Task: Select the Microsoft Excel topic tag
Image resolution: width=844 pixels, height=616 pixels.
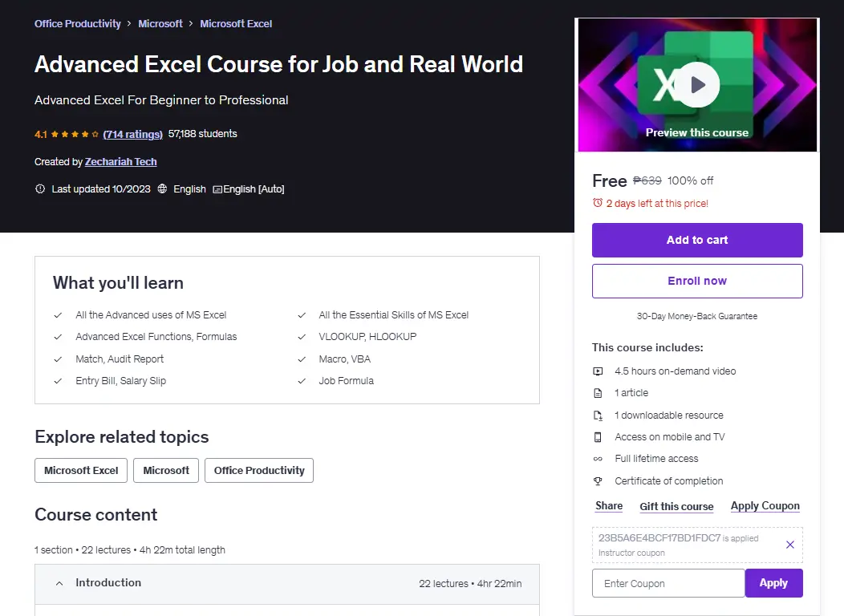Action: pos(81,470)
